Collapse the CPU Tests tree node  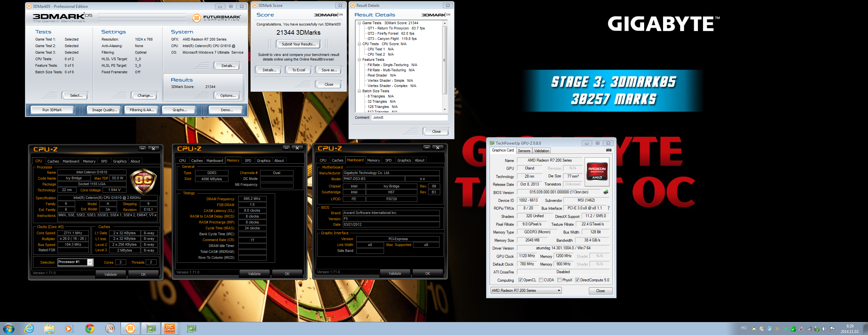pos(359,44)
